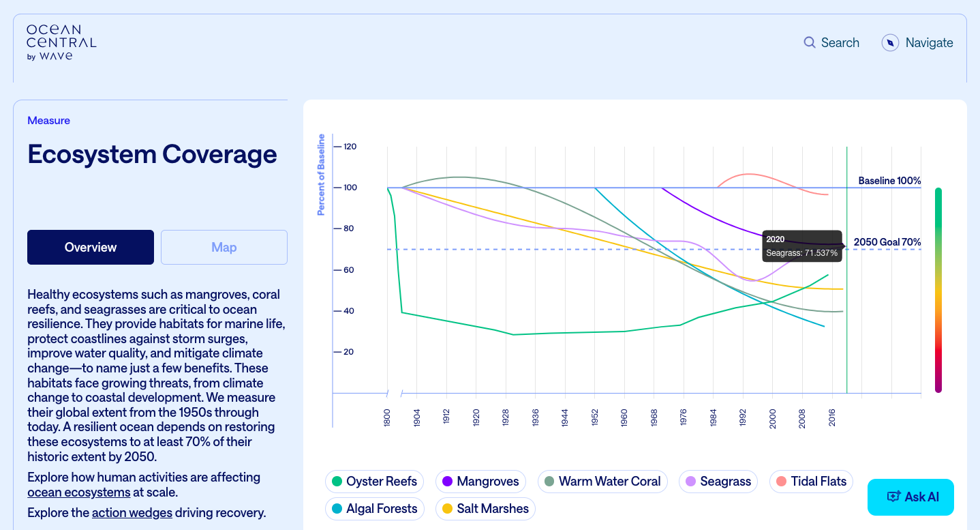Follow the action wedges link
Image resolution: width=980 pixels, height=530 pixels.
click(x=132, y=512)
